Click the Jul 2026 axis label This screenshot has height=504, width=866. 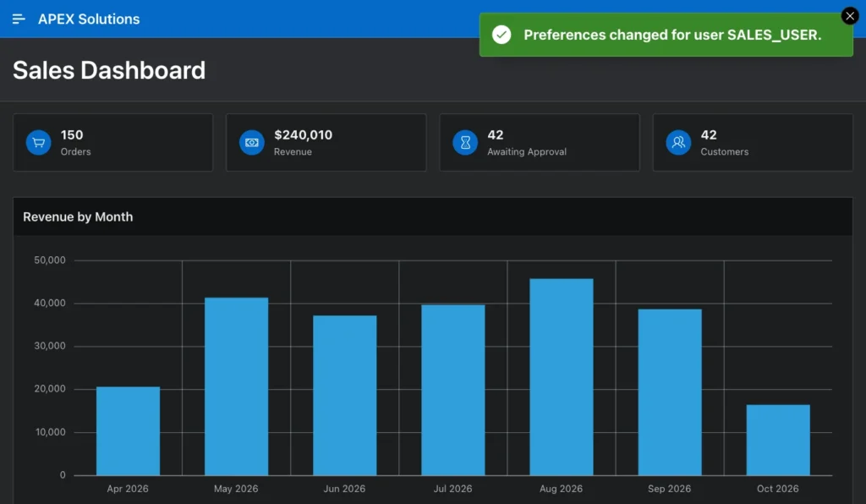tap(453, 489)
